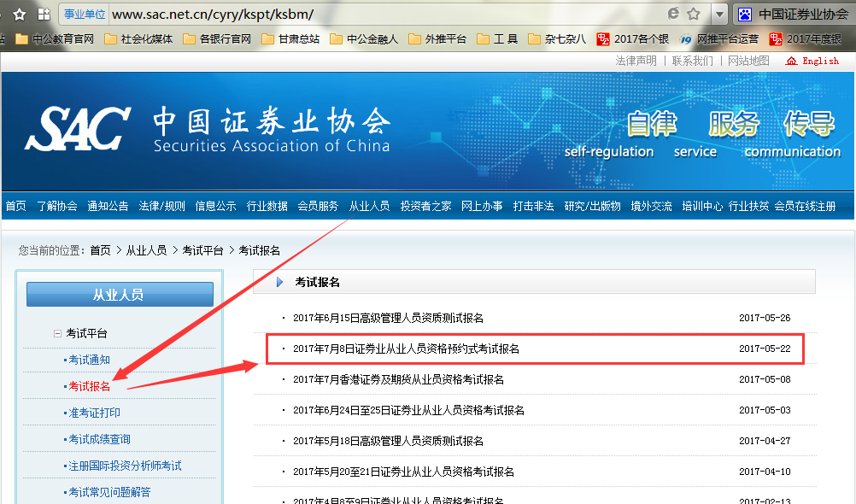Click 考试平台 in the breadcrumb path
856x504 pixels.
(x=202, y=250)
